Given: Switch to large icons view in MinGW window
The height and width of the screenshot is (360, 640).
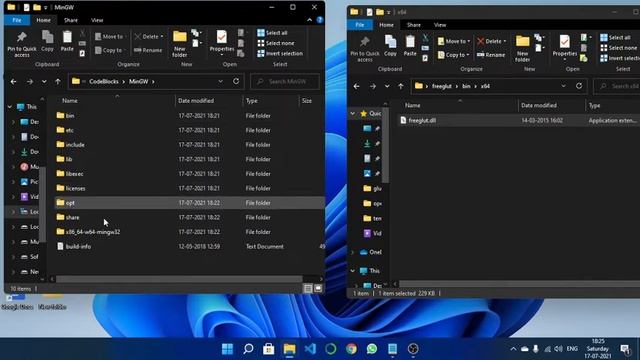Looking at the screenshot, I should (x=318, y=289).
